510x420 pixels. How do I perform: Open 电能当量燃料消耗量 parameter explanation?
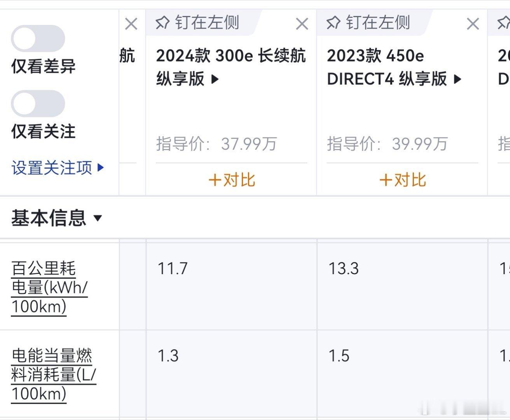pos(53,374)
